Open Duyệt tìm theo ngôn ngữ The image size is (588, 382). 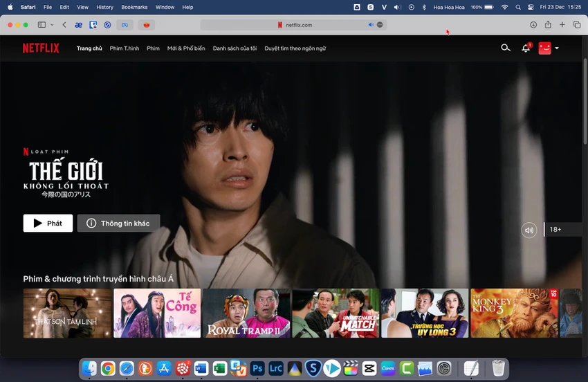click(x=295, y=48)
